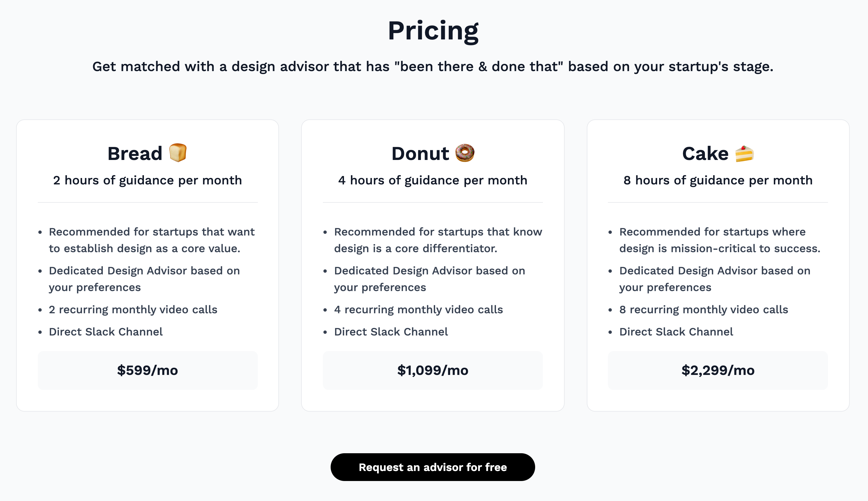Click Direct Slack Channel in Cake card

676,332
